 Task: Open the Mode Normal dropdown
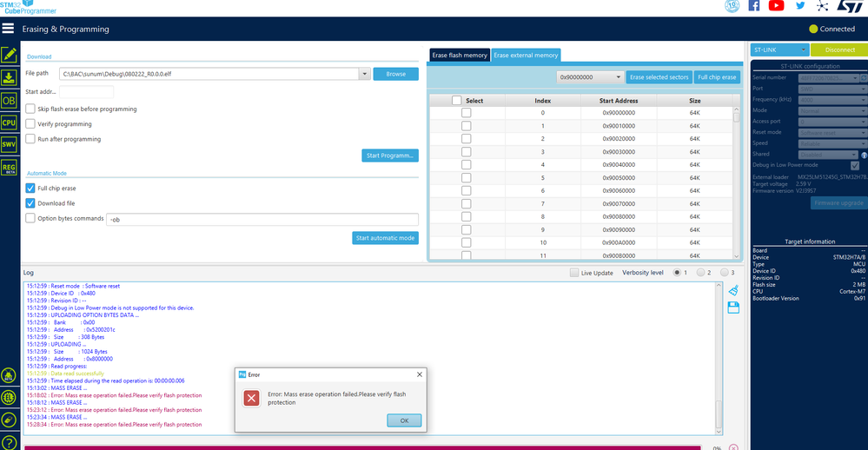point(832,110)
